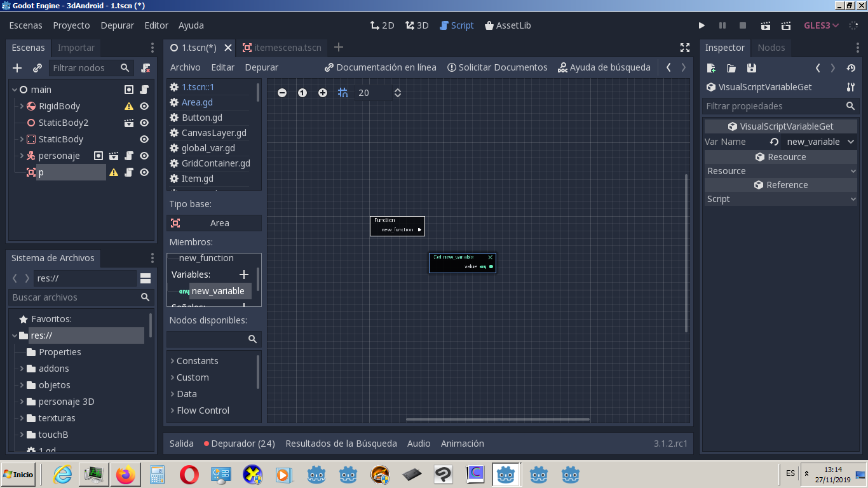Open the AssetLib workspace
The image size is (868, 488).
(x=508, y=25)
